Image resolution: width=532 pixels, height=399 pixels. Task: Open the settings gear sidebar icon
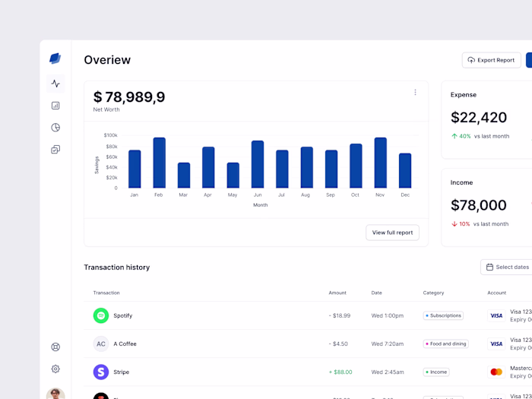[x=55, y=369]
